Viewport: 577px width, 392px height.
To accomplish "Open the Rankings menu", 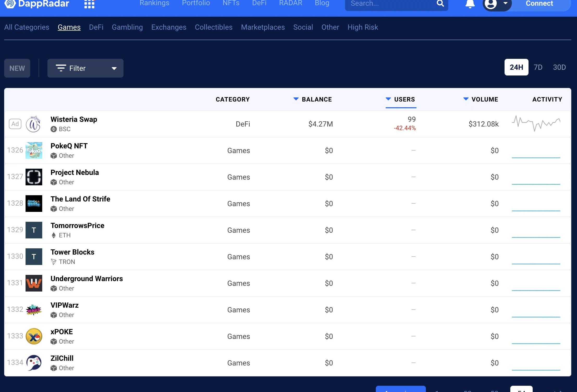I will (x=155, y=3).
